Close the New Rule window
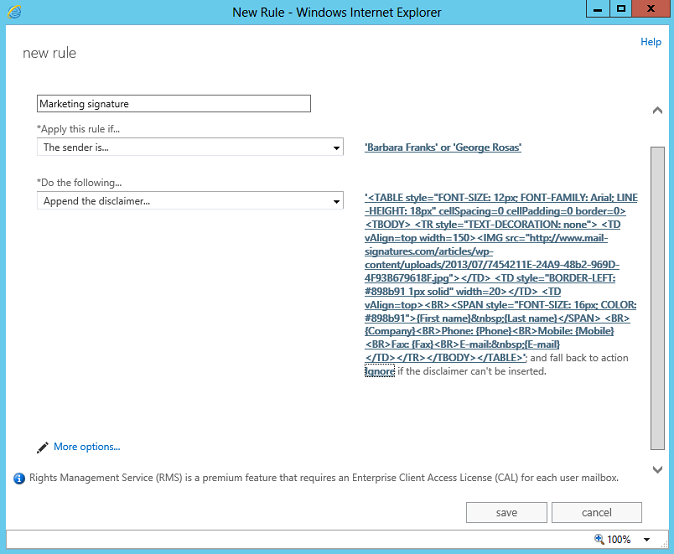The height and width of the screenshot is (554, 674). click(x=651, y=9)
